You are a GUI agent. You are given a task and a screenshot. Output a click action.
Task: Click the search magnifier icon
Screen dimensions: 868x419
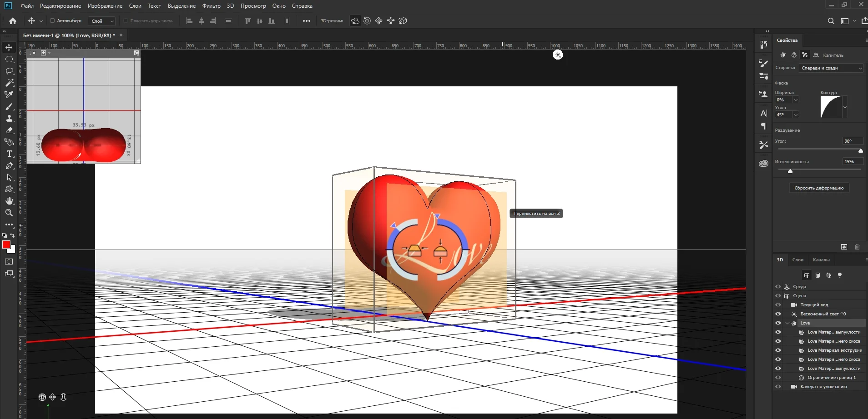tap(831, 21)
